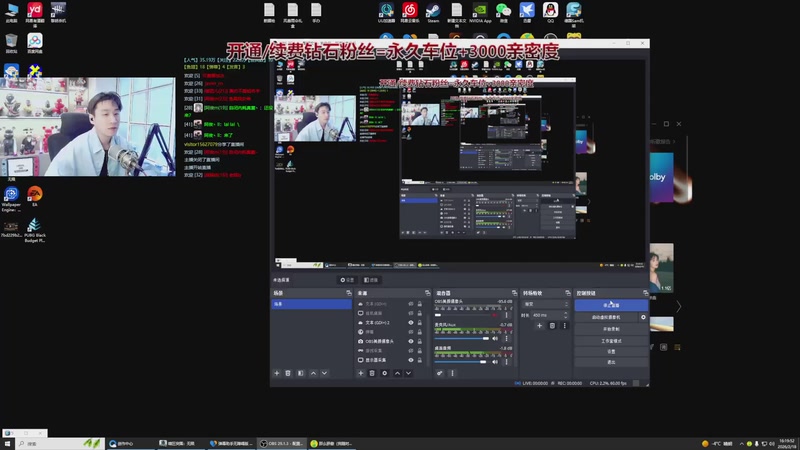This screenshot has height=450, width=800.
Task: Adjust 麦克风/Aux volume slider
Action: click(461, 338)
